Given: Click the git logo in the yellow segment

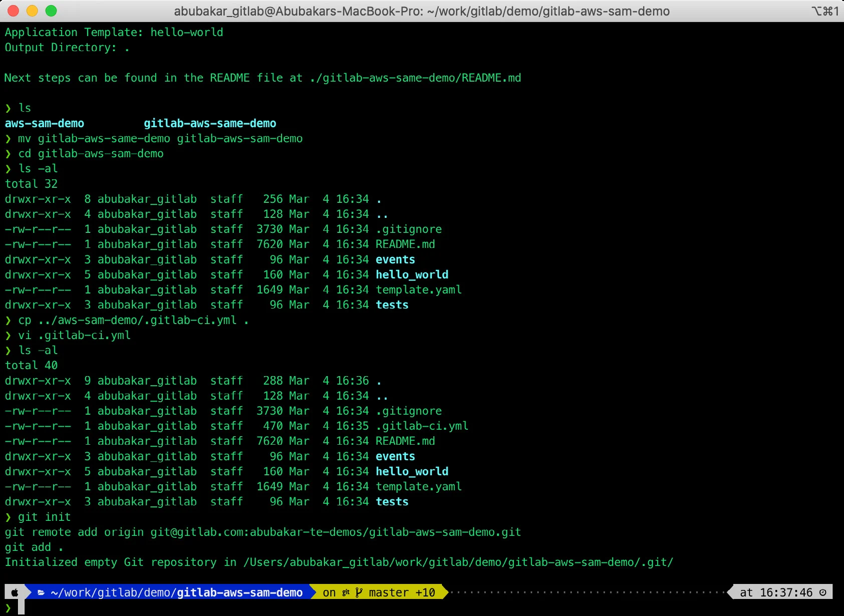Looking at the screenshot, I should (346, 592).
